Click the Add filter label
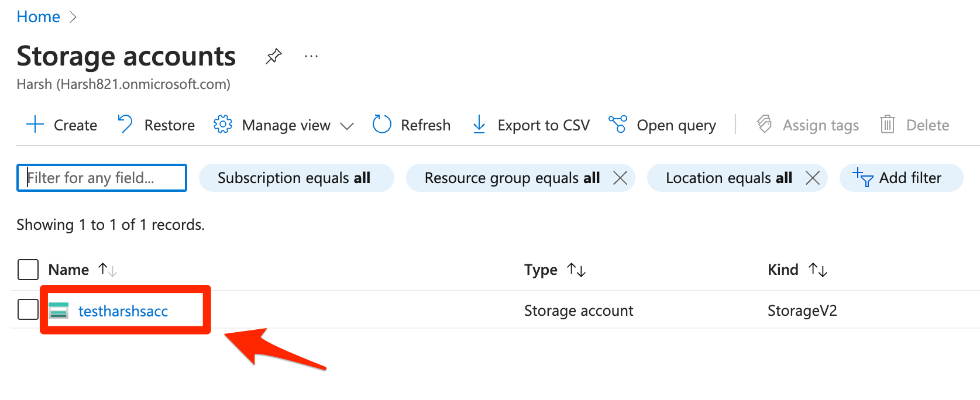980x400 pixels. (x=910, y=178)
